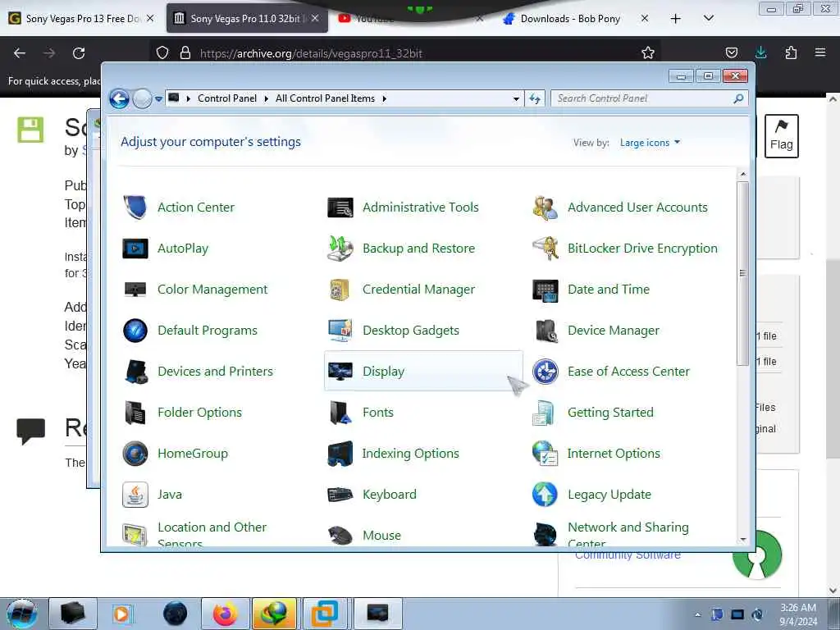Screen dimensions: 840x630
Task: Open a new Firefox tab with plus button
Action: (x=676, y=19)
